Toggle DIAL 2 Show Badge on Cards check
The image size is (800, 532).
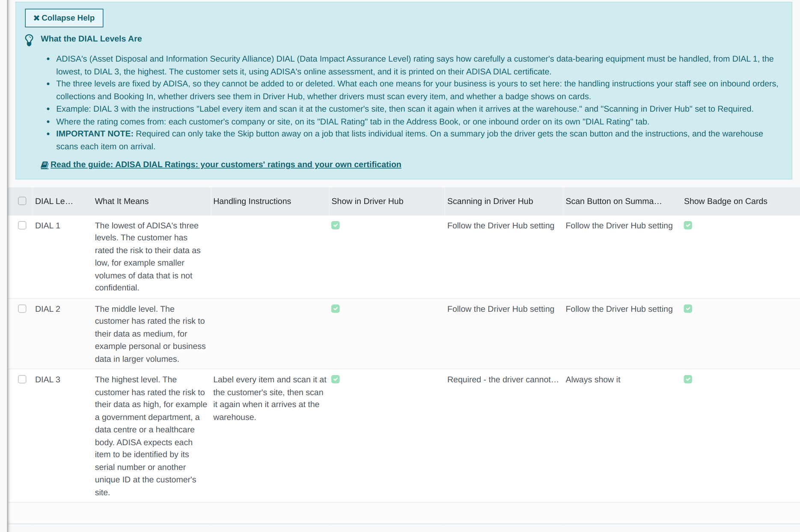coord(688,309)
